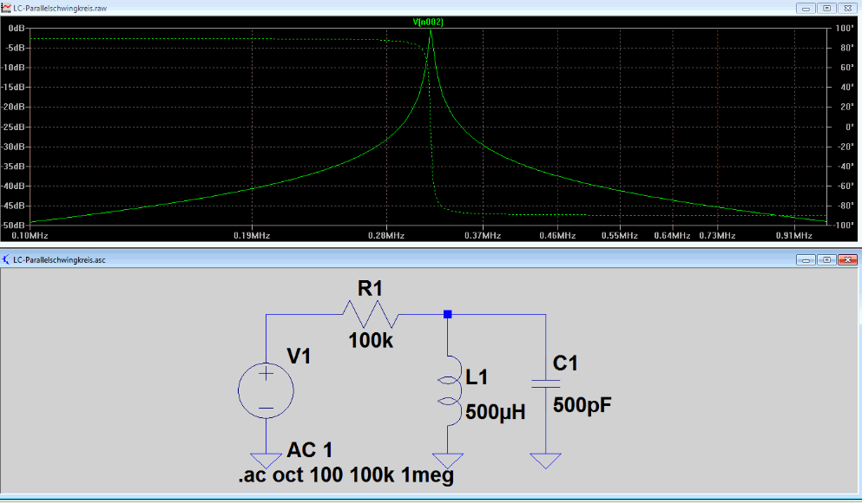Click the 100k resistor value label
The image size is (862, 504).
coord(371,341)
